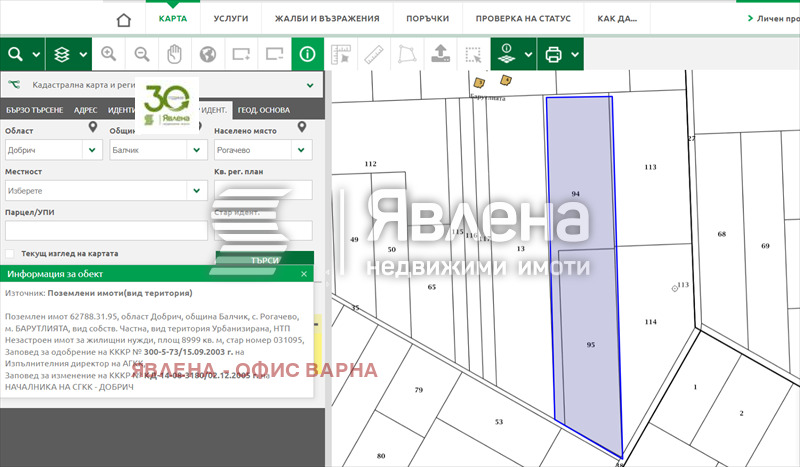Switch to Бързо търсене tab
Screen dimensions: 800x467
33,110
